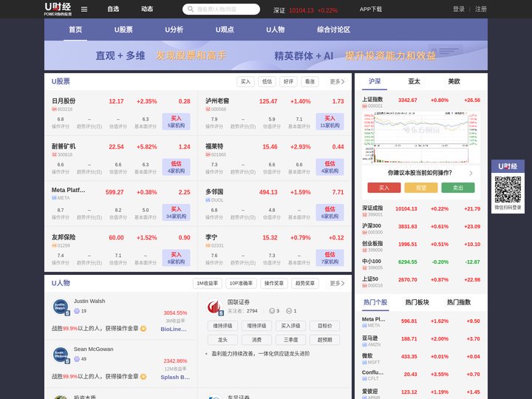The image size is (532, 399).
Task: Expand the 你建议本股当前如何操作 arrow
Action: click(x=471, y=173)
